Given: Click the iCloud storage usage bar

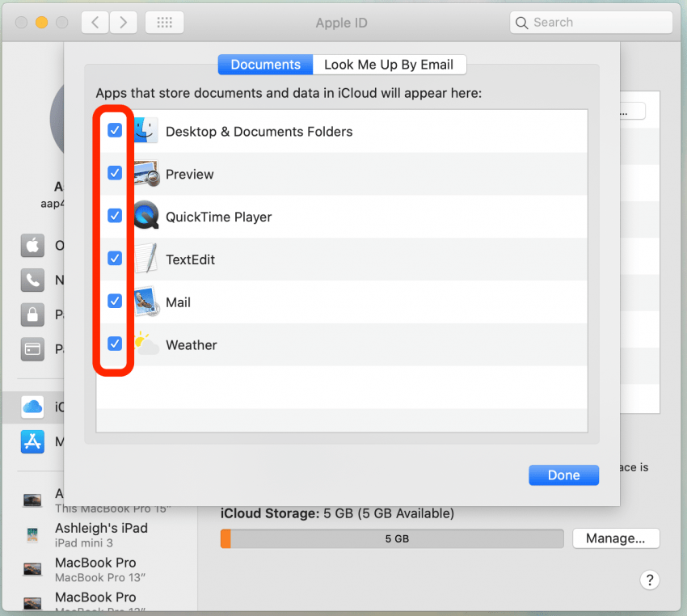Looking at the screenshot, I should click(x=392, y=538).
